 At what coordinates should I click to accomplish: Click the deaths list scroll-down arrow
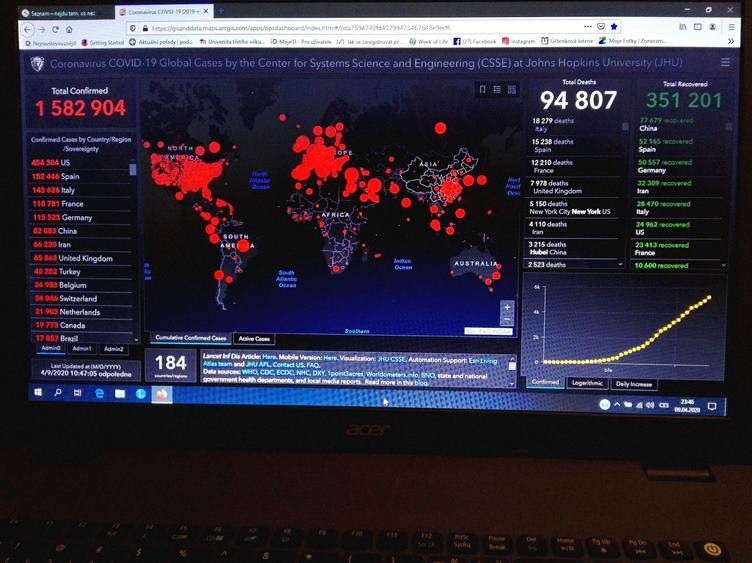pos(621,264)
